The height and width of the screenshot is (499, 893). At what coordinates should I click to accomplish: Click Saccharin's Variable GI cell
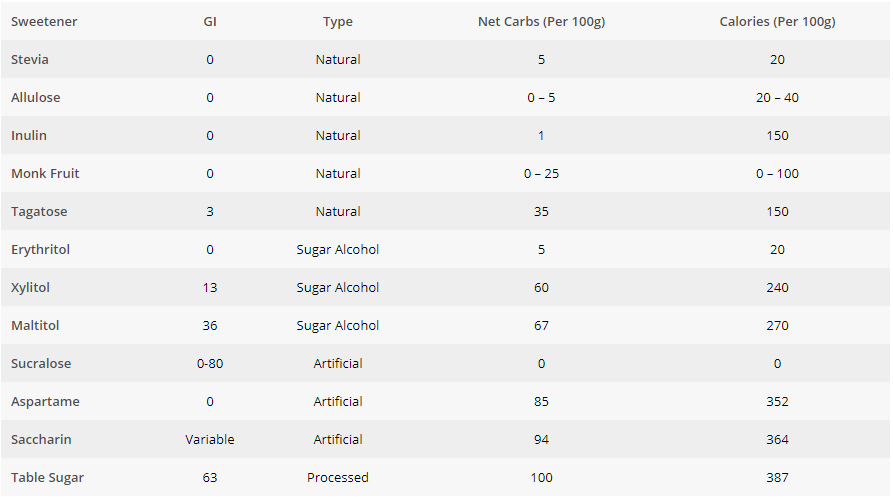tap(210, 439)
